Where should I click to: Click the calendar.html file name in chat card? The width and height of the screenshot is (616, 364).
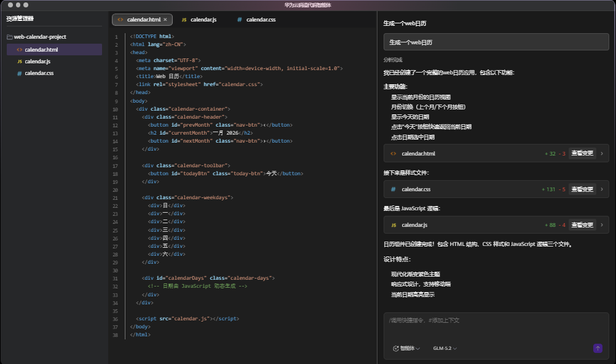pyautogui.click(x=418, y=154)
